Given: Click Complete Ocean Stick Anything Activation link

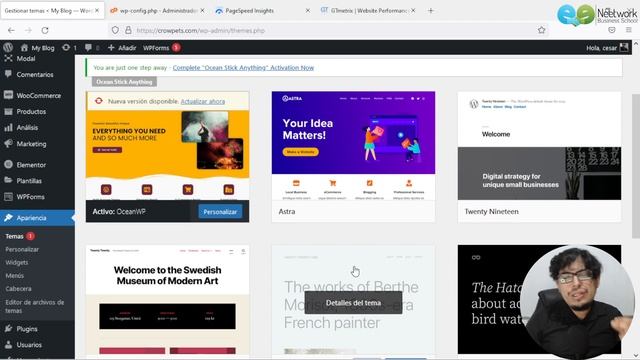Looking at the screenshot, I should (x=243, y=68).
